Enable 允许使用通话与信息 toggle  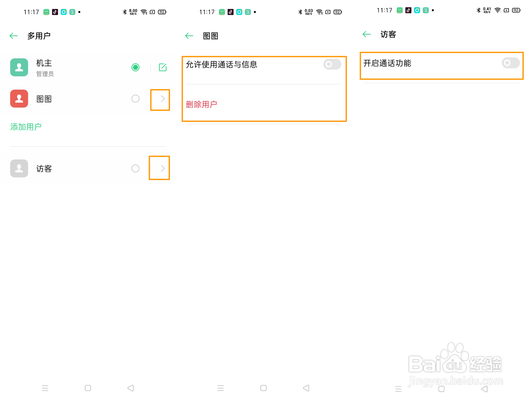(x=332, y=64)
